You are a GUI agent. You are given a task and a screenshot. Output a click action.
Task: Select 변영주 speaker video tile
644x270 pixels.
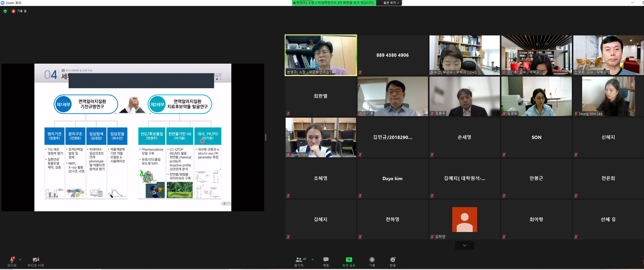point(321,55)
